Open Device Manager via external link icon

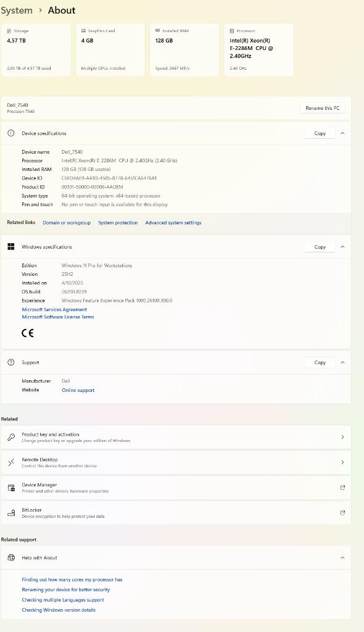coord(342,488)
